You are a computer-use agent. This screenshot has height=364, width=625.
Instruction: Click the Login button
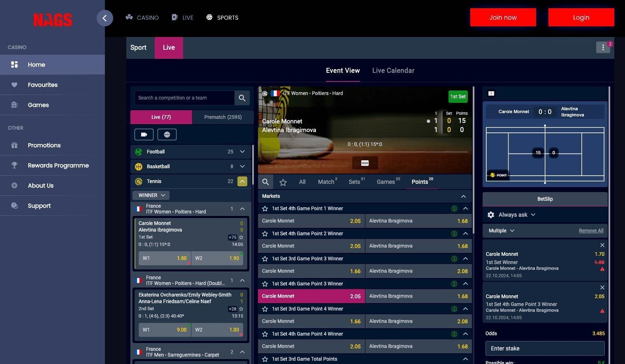click(x=581, y=17)
